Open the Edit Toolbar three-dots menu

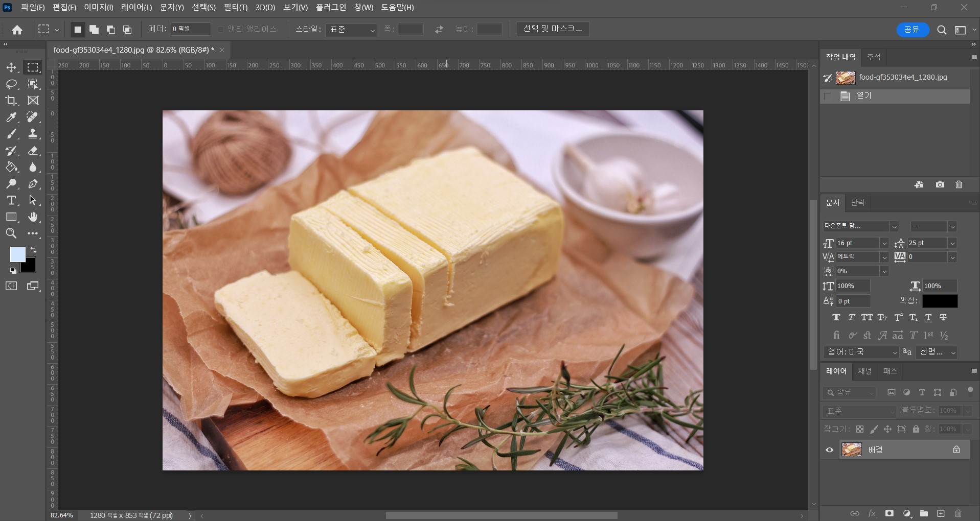(33, 233)
